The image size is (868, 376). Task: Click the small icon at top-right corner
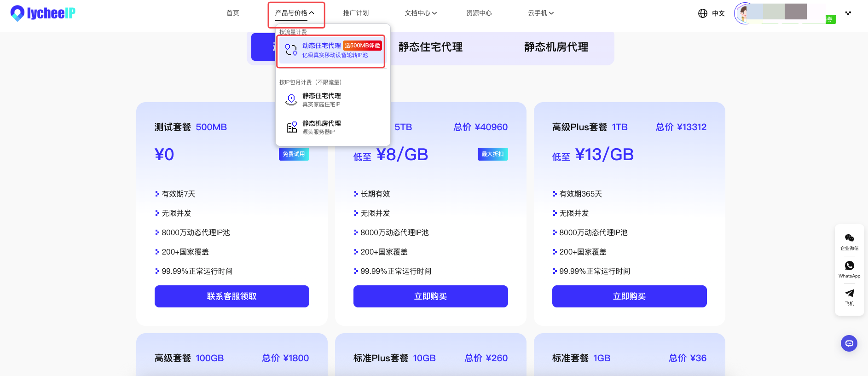point(848,13)
